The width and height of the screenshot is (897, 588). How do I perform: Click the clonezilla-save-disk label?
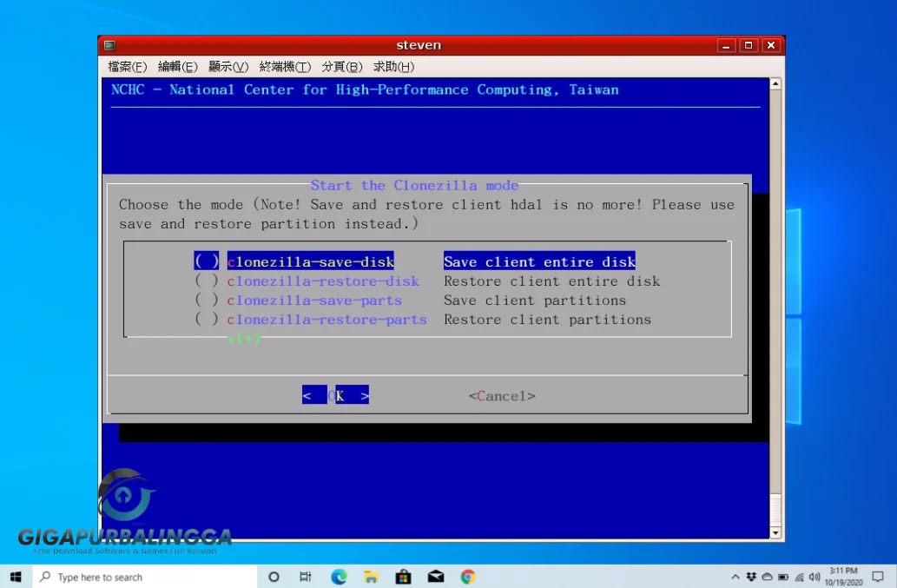click(x=310, y=261)
